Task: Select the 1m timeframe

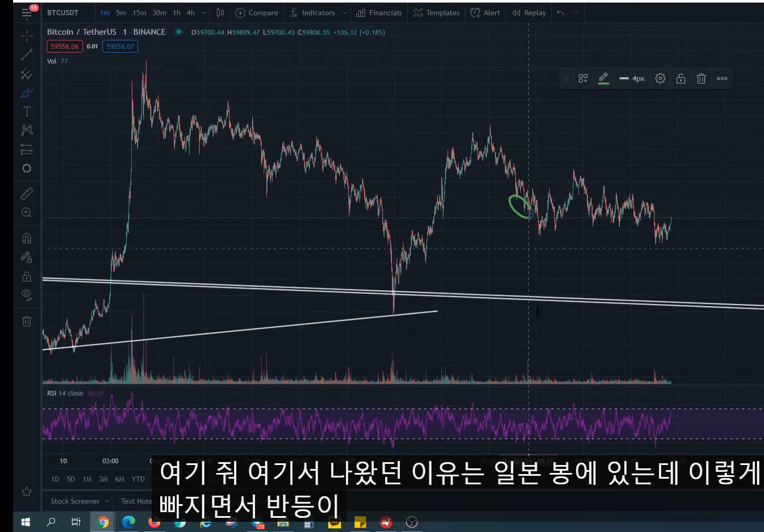Action: point(105,12)
